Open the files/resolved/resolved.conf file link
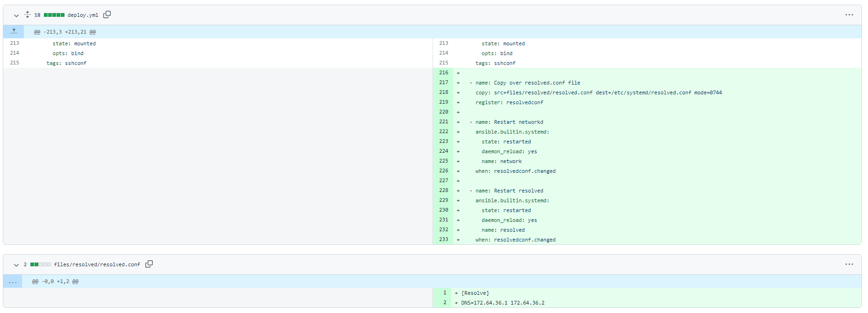Image resolution: width=868 pixels, height=313 pixels. click(x=97, y=264)
